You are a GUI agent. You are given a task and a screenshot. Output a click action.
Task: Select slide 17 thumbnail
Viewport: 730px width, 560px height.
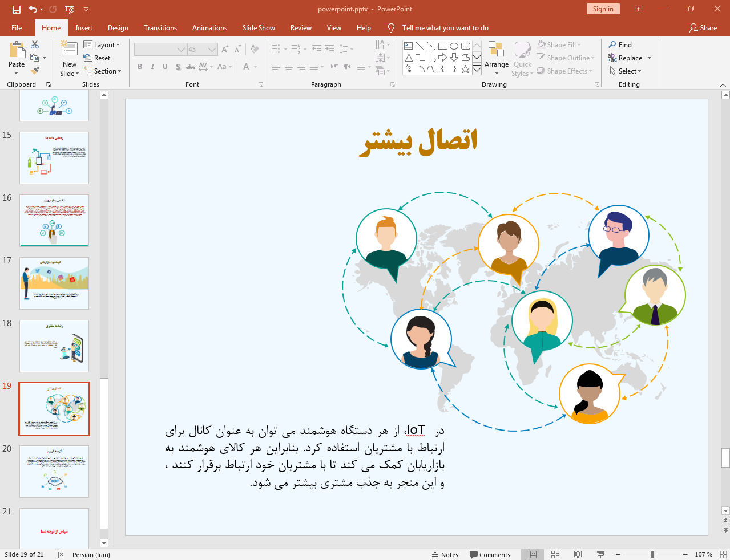coord(54,283)
